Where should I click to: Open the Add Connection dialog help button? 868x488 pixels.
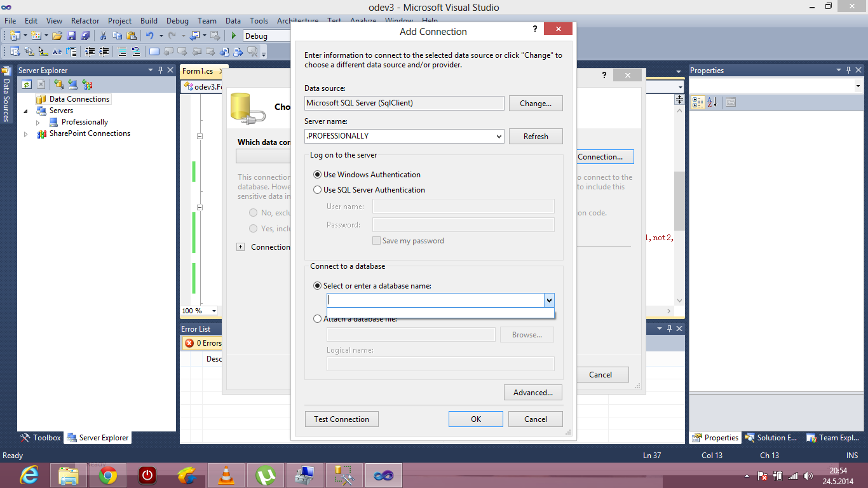tap(534, 30)
